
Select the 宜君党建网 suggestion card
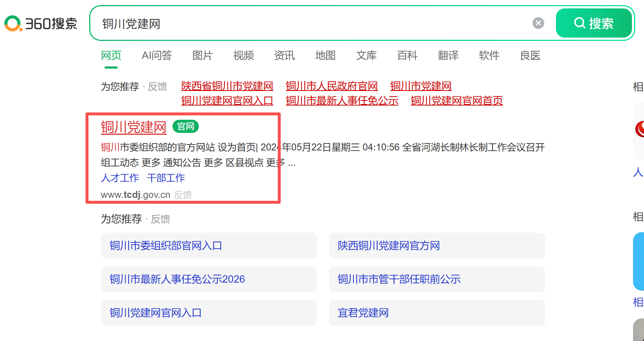pyautogui.click(x=437, y=313)
